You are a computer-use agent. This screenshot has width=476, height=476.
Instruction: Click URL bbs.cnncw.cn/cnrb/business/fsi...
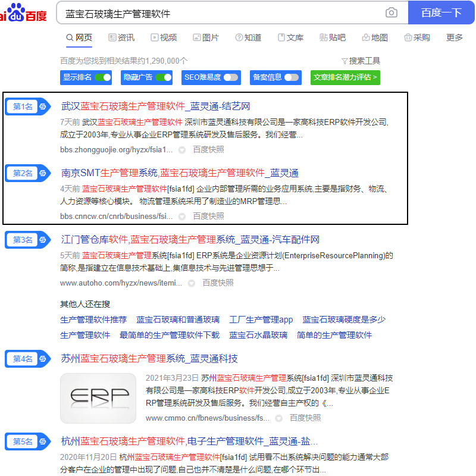(x=116, y=217)
